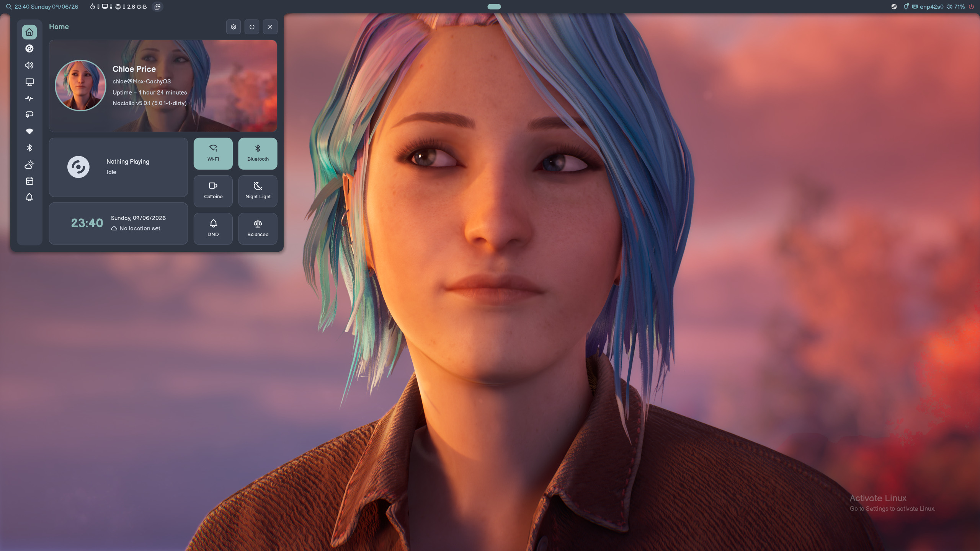Click the monitor usage icon in top bar
980x551 pixels.
(x=105, y=7)
